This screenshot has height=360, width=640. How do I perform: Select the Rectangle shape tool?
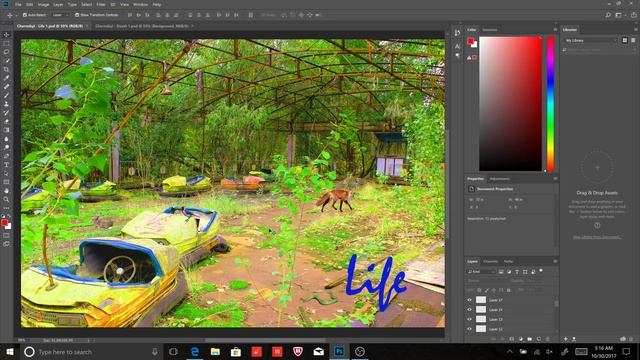coord(6,182)
